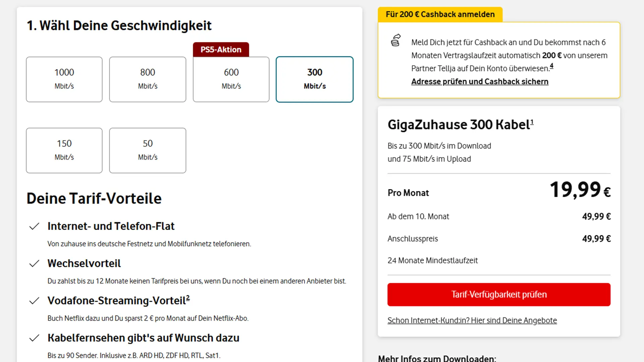Click Tarif-Verfügbarkeit prüfen
The image size is (644, 362).
point(499,294)
